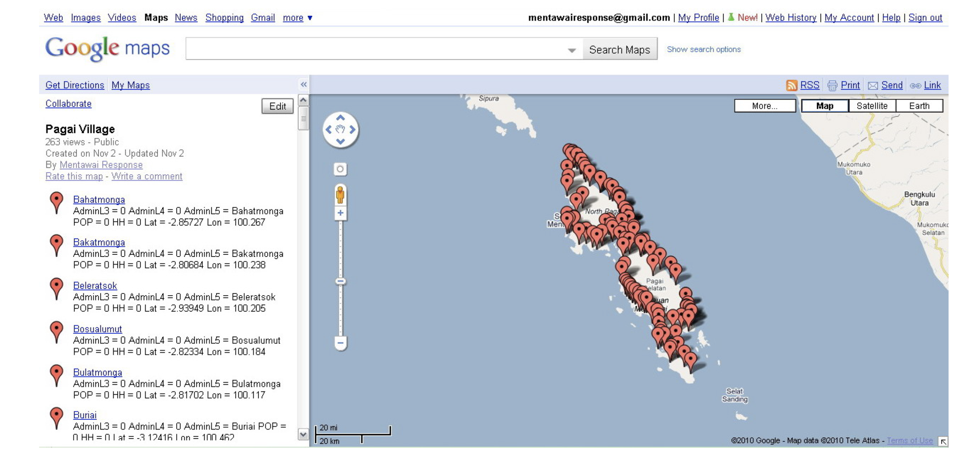Switch to Satellite view
Viewport: 980px width, 462px height.
point(872,106)
